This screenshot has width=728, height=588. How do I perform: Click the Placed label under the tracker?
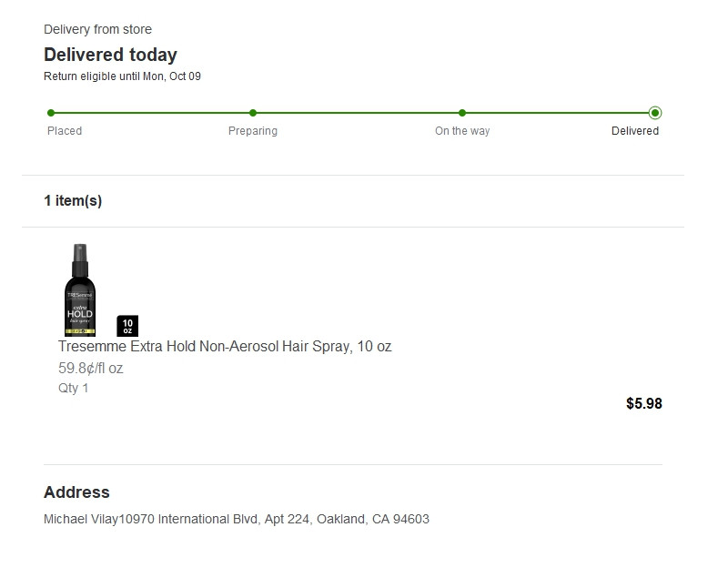point(65,131)
